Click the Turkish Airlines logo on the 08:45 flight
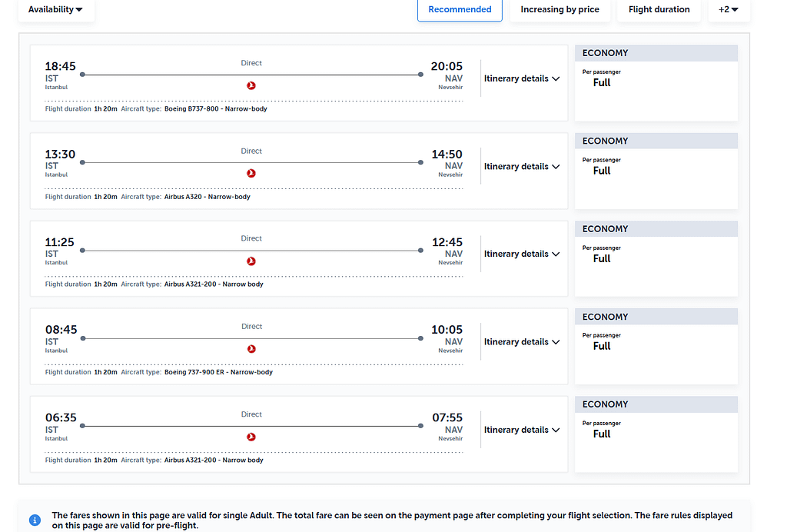 coord(251,349)
